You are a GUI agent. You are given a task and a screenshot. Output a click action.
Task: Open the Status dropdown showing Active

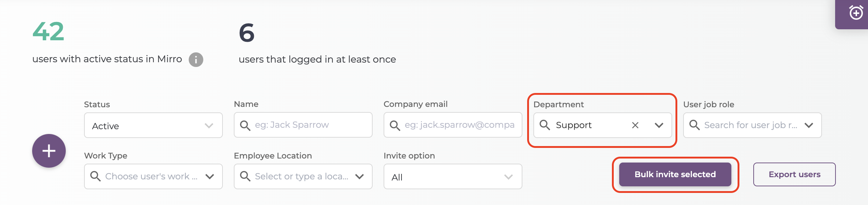153,125
